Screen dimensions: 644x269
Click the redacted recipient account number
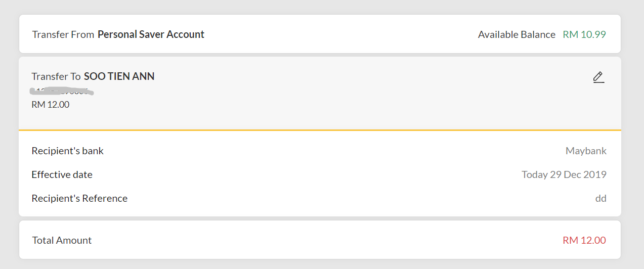coord(62,92)
